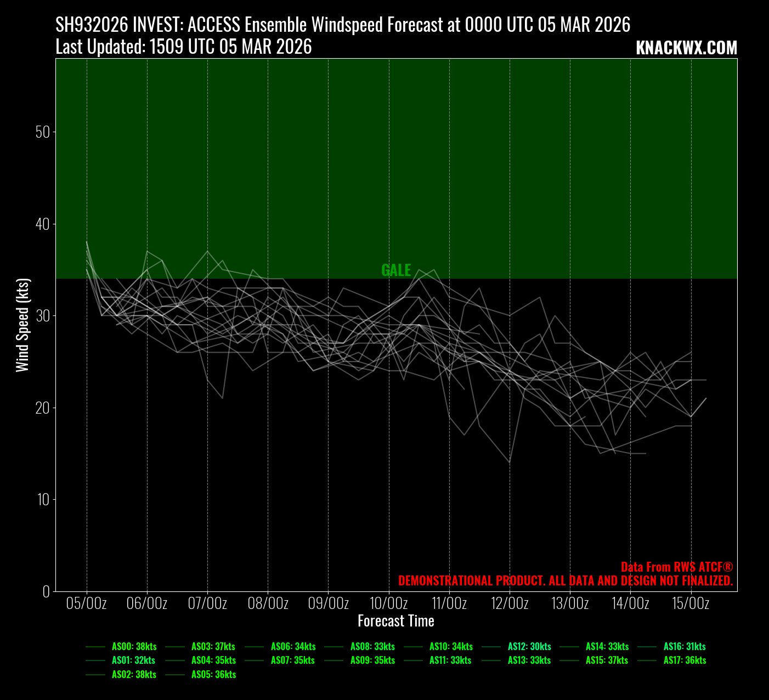This screenshot has width=769, height=700.
Task: Select the AS08: 33kts legend entry
Action: pyautogui.click(x=372, y=647)
